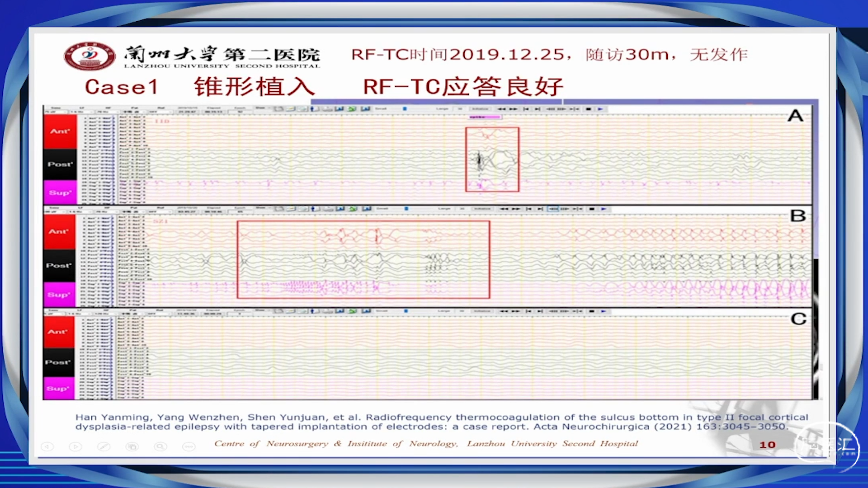
Task: Open the slideshow pen tool
Action: (x=104, y=446)
